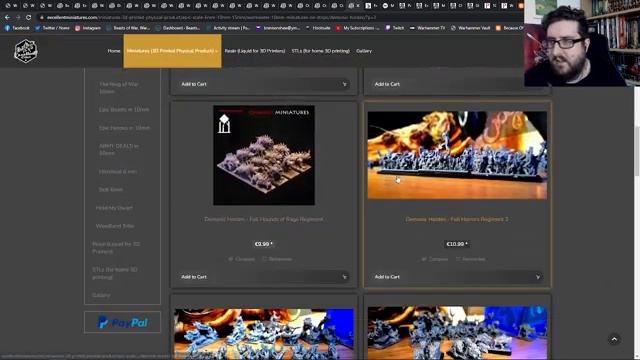The image size is (640, 360).
Task: Open the Full Hounds of Rage Regiment title link
Action: (264, 219)
